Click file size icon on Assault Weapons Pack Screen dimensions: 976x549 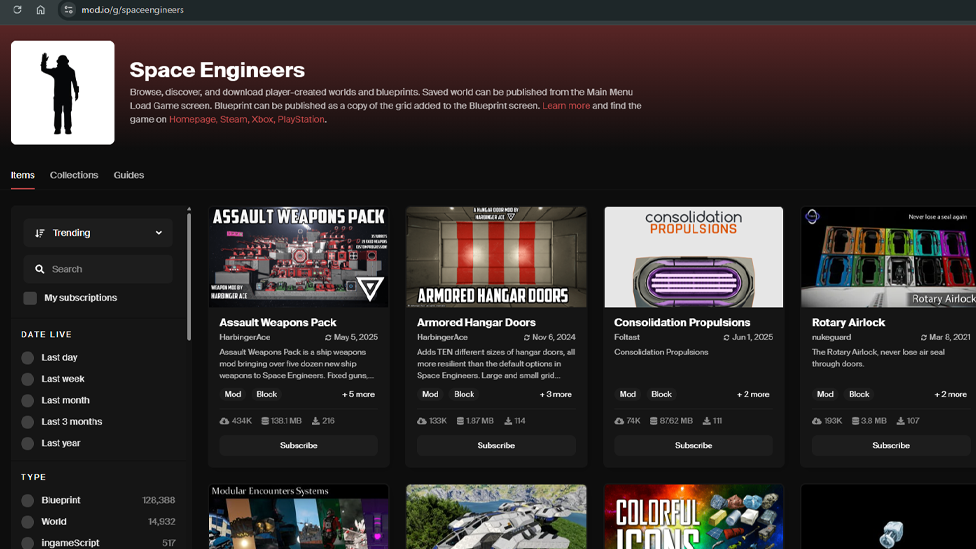[x=265, y=421]
